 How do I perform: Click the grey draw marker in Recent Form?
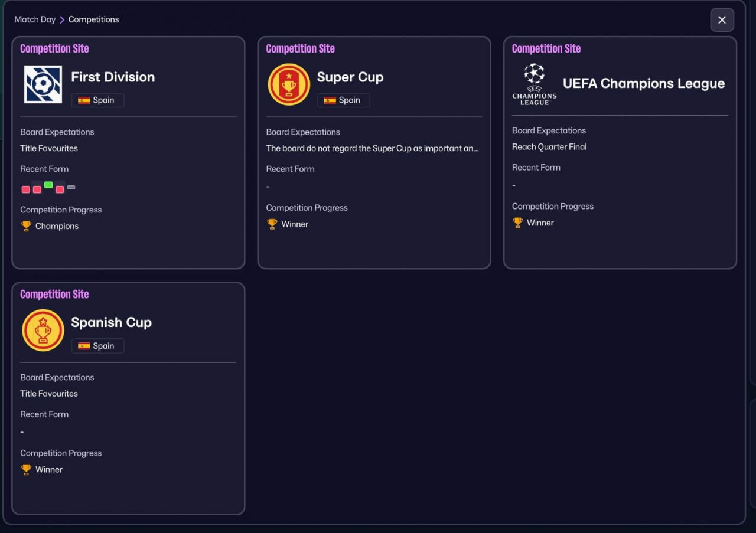(71, 187)
